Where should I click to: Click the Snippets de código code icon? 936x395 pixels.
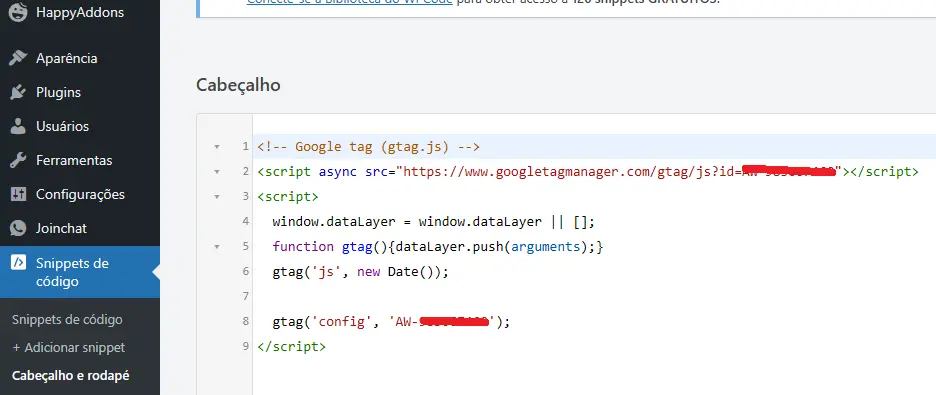point(18,263)
